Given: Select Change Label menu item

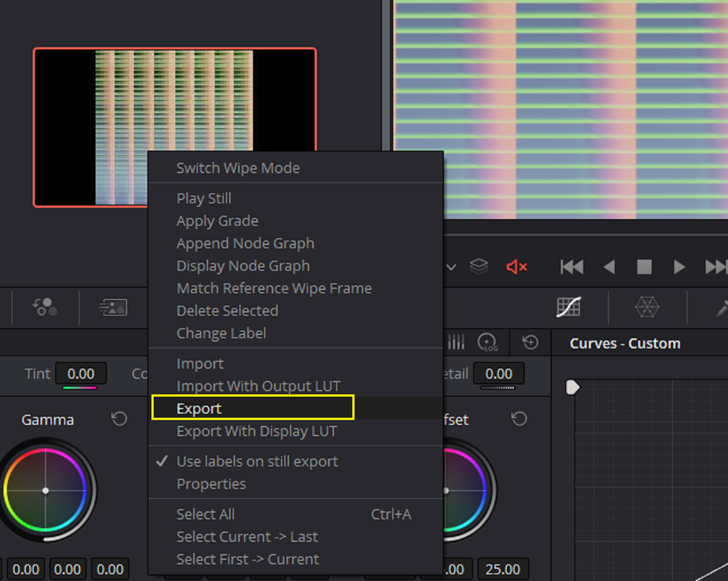Looking at the screenshot, I should (295, 333).
